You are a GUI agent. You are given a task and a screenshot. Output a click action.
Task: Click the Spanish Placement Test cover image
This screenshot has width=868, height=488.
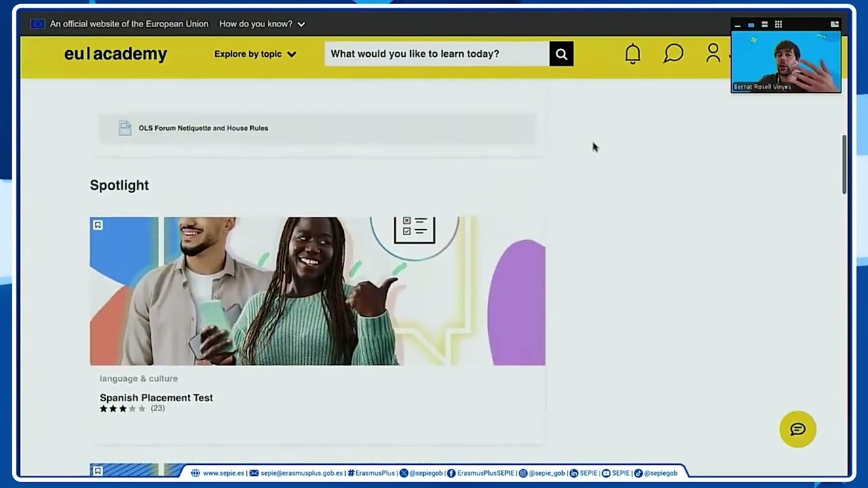tap(317, 291)
